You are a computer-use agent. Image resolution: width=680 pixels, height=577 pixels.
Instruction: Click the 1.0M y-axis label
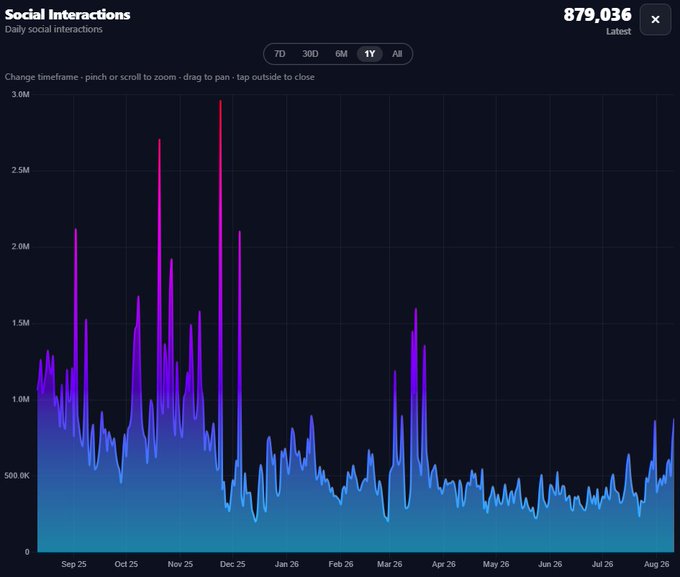20,400
